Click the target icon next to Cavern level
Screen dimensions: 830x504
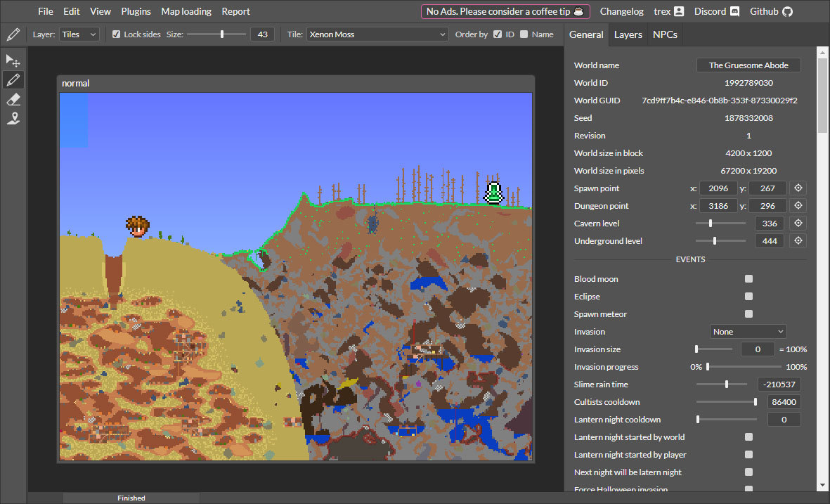798,224
